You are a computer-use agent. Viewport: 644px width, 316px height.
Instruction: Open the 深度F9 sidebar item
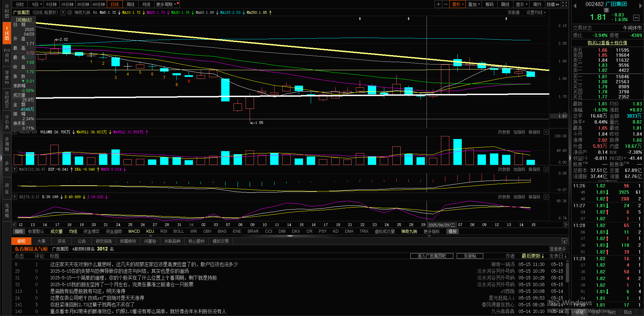coord(7,77)
